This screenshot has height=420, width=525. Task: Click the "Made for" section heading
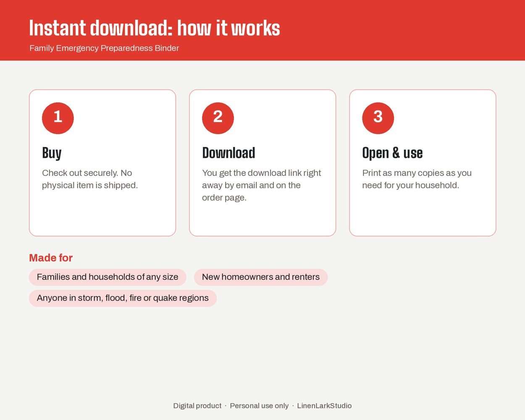coord(51,258)
